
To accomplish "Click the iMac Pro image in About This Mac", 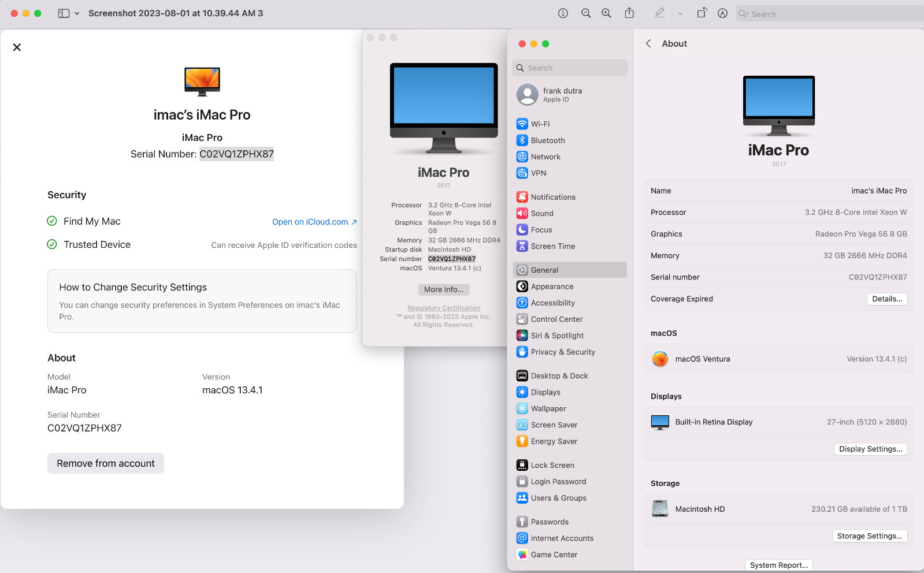I will coord(444,108).
